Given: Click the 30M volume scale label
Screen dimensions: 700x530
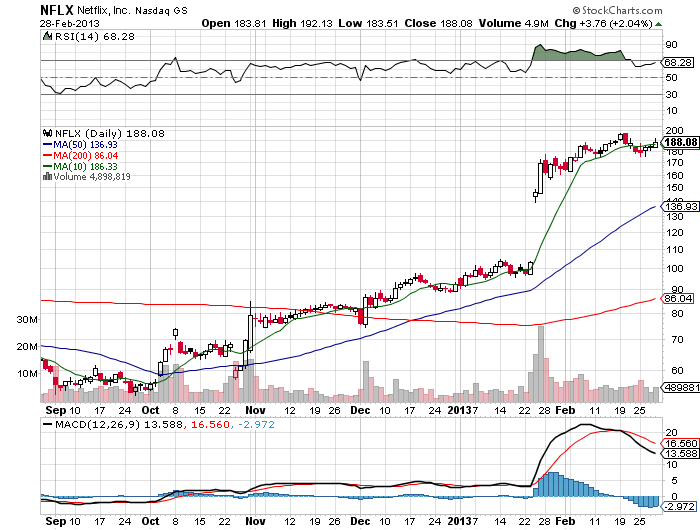Looking at the screenshot, I should tap(27, 320).
